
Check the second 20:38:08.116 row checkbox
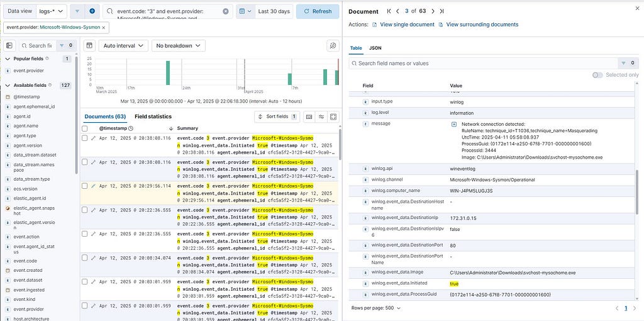coord(85,162)
